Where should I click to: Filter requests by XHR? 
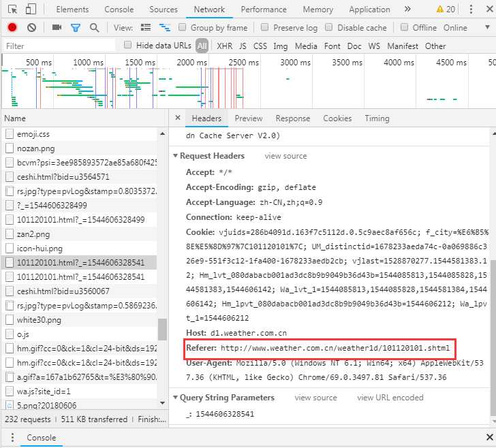(x=224, y=46)
